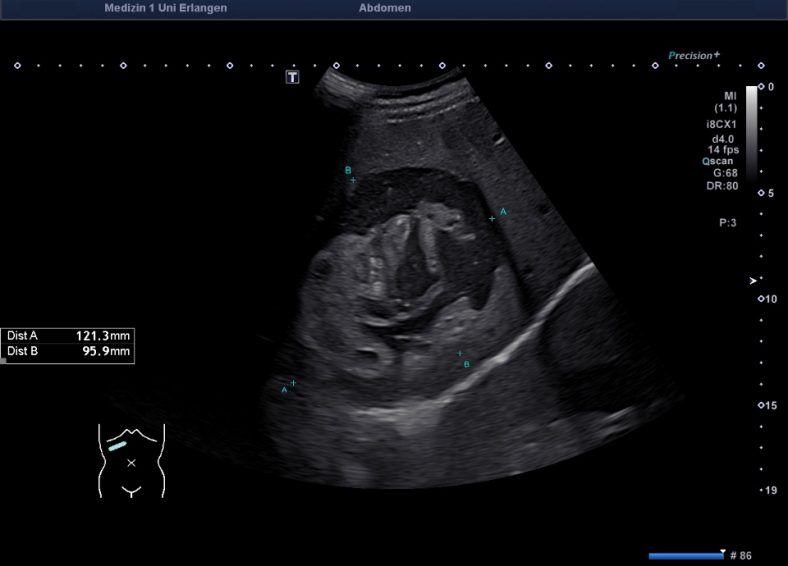Image resolution: width=788 pixels, height=566 pixels.
Task: Click the focal zone arrow on depth scale
Action: click(x=753, y=281)
